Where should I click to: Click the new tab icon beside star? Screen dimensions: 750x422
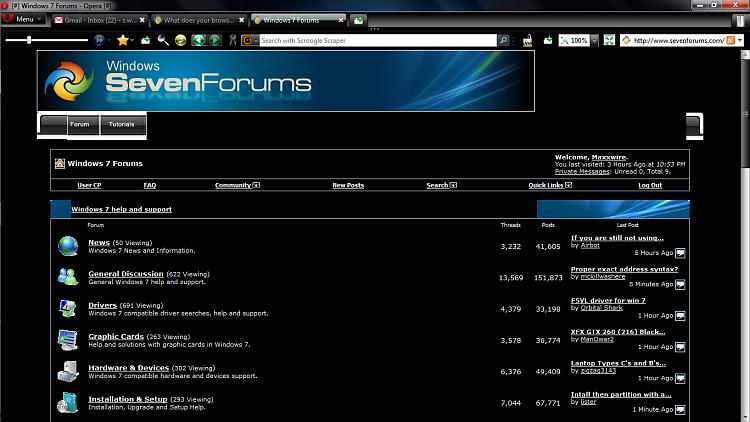coord(145,41)
